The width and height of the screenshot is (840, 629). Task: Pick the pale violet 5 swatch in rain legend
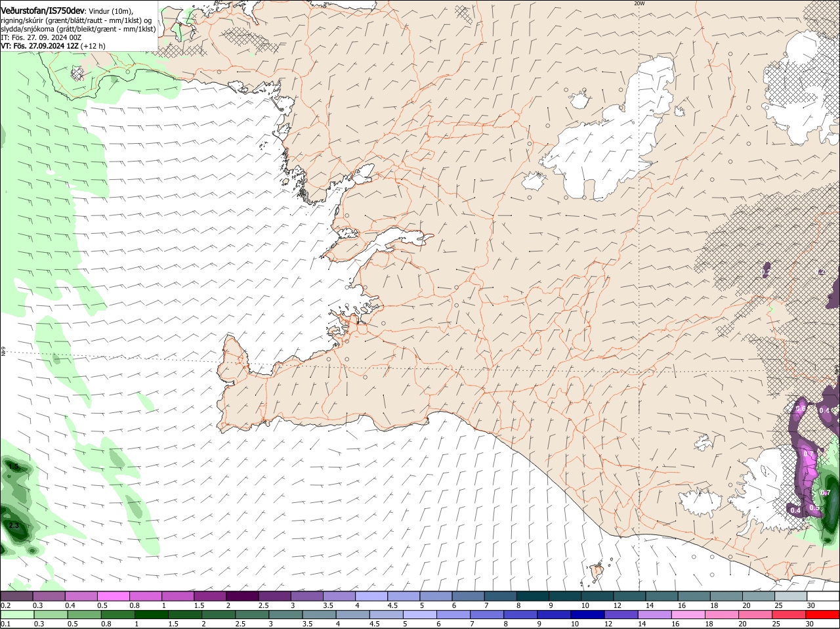click(x=421, y=615)
